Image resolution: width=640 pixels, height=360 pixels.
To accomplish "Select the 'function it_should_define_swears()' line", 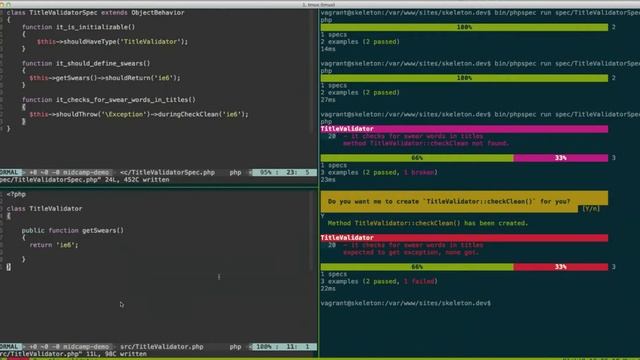I will pos(86,63).
